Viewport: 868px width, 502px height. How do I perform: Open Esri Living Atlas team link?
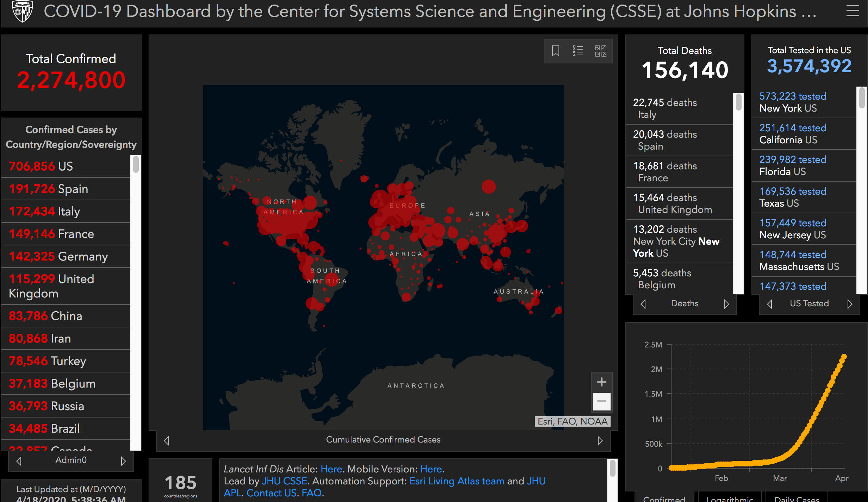[x=457, y=481]
